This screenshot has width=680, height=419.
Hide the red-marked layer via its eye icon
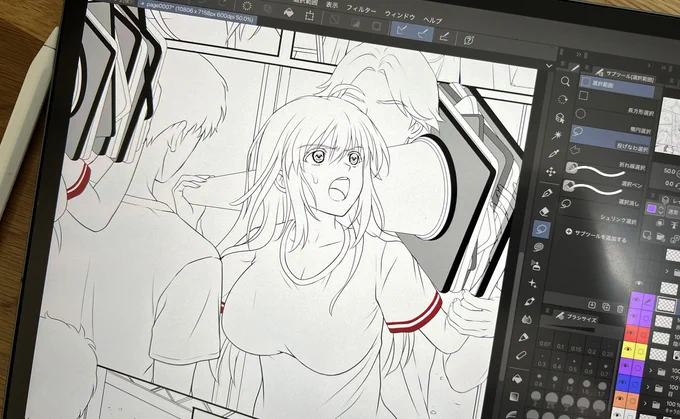pos(631,333)
